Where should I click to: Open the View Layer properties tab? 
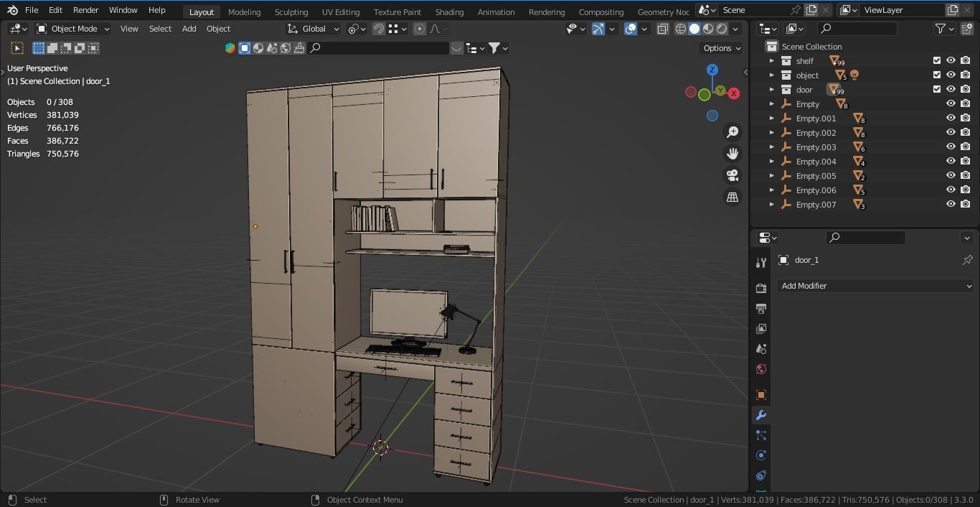click(x=761, y=328)
